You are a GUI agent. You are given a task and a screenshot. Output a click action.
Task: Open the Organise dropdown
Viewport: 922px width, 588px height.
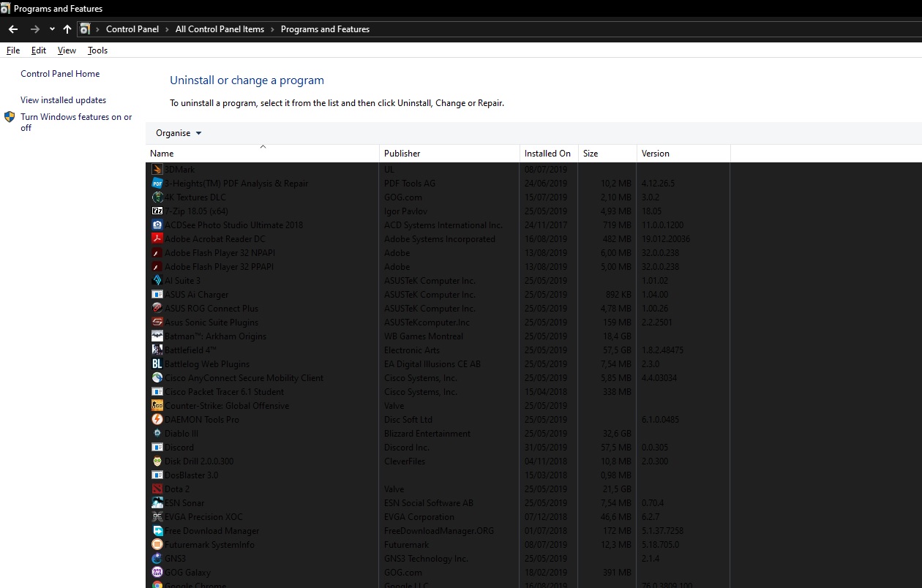click(x=179, y=133)
